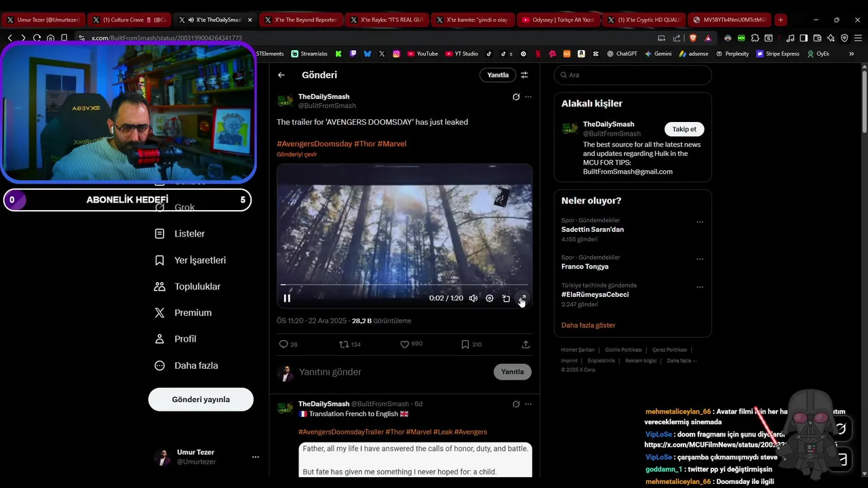
Task: Open the Brave Shields lion icon
Action: [x=693, y=38]
